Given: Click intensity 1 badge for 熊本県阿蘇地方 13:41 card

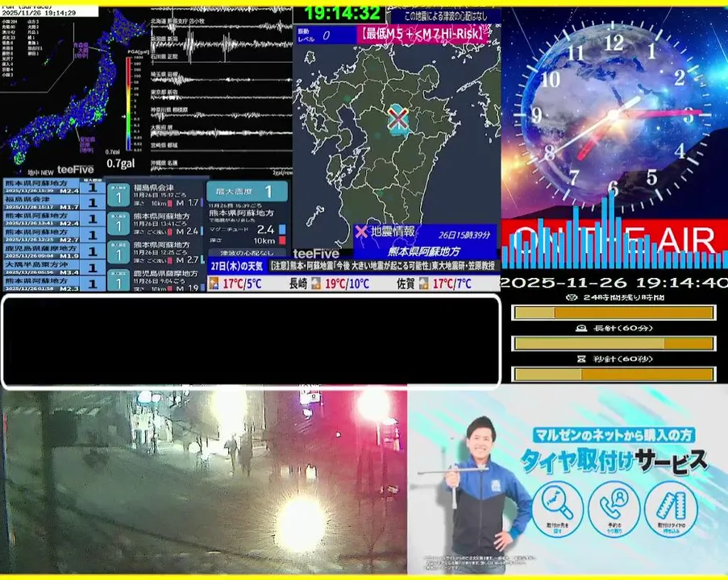Looking at the screenshot, I should point(119,224).
